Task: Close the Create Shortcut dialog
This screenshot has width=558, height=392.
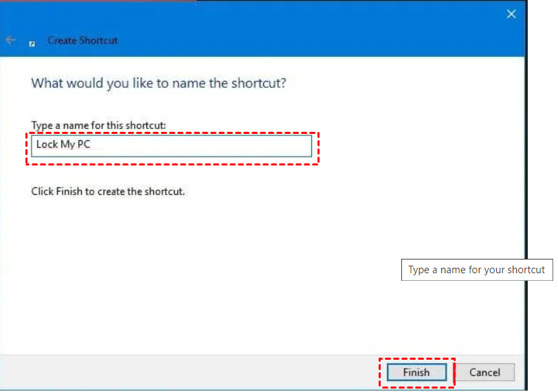Action: pos(511,14)
